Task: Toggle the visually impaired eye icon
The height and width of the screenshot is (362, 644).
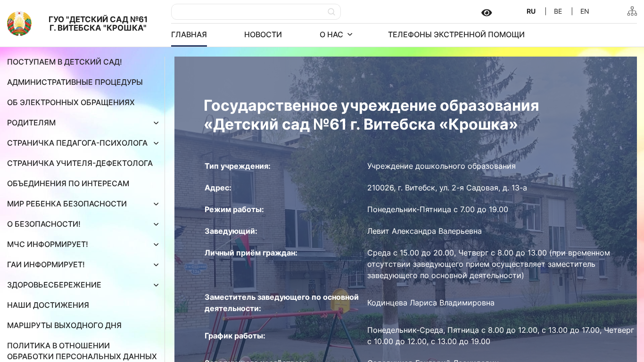Action: click(487, 13)
